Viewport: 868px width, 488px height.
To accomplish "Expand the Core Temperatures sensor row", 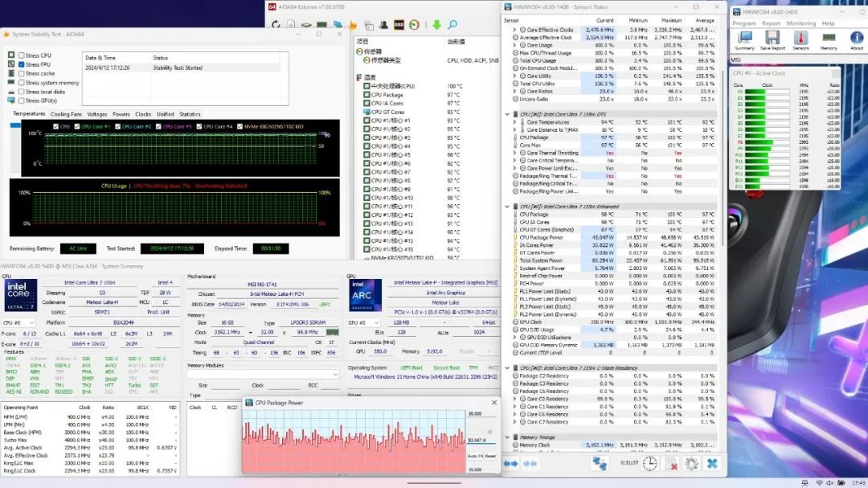I will 515,121.
